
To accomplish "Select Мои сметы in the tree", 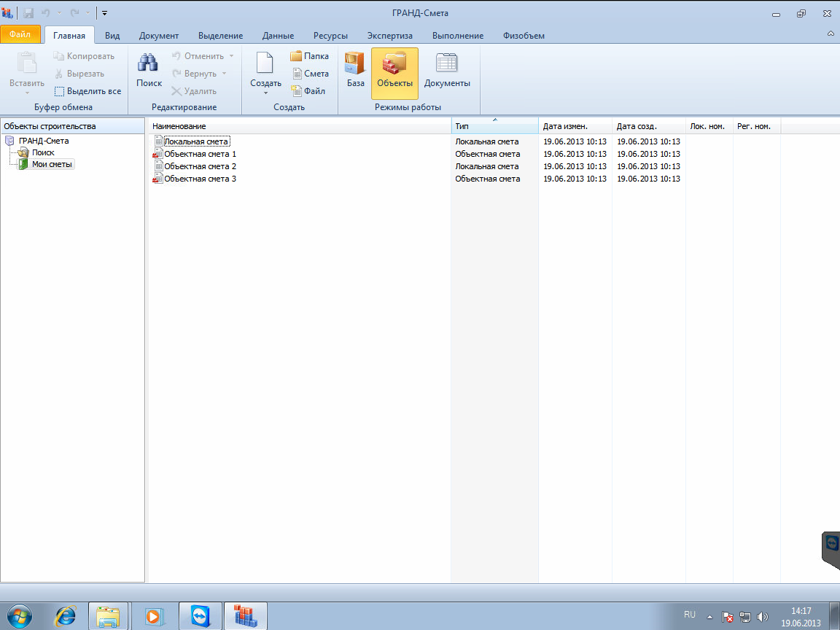I will point(52,165).
